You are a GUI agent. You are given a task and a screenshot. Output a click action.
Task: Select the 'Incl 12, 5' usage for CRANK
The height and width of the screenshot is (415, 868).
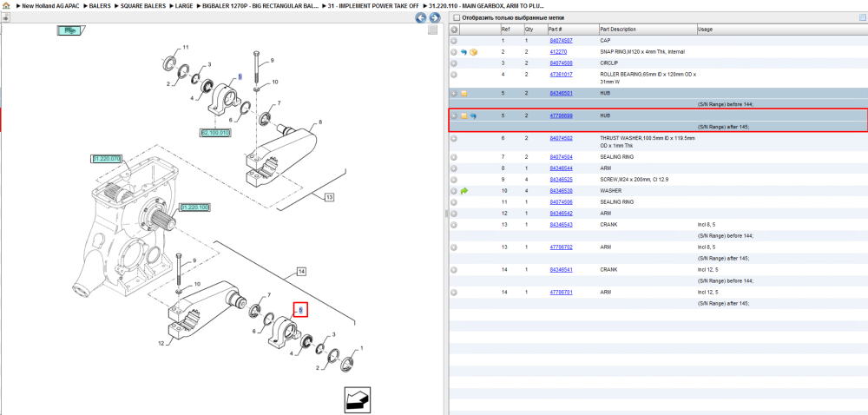pyautogui.click(x=709, y=270)
